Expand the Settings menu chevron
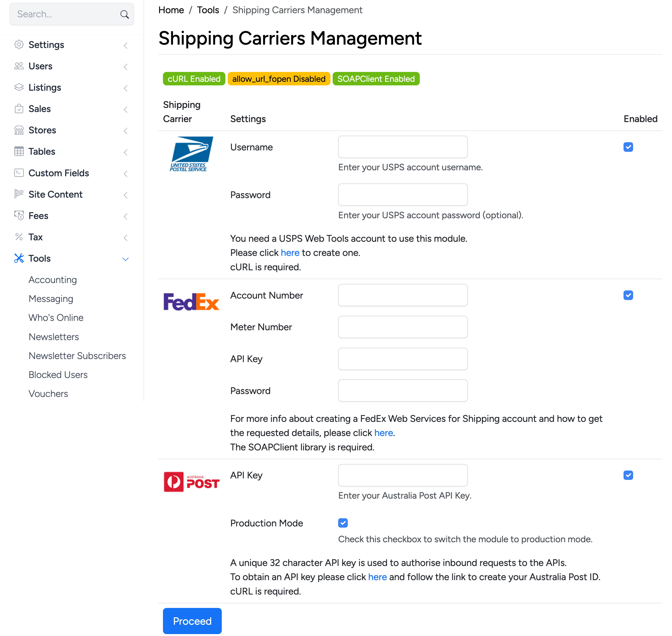Screen dimensions: 672x636 point(126,45)
